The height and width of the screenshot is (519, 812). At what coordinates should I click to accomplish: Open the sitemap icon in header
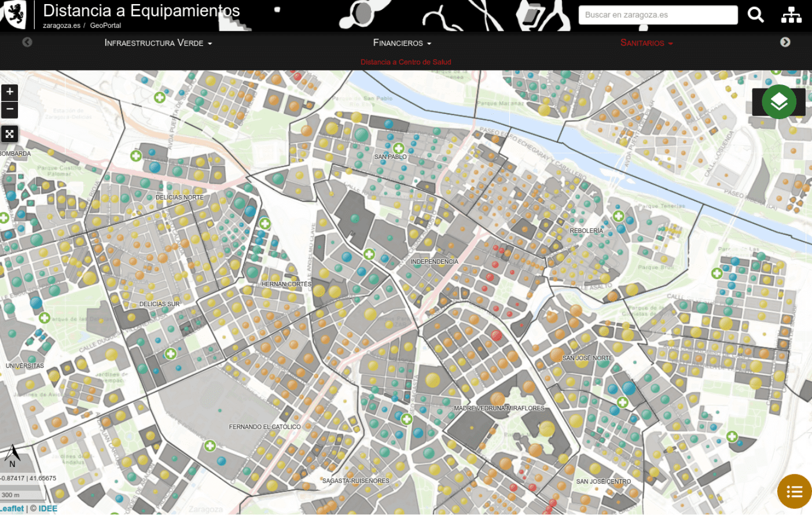point(791,15)
